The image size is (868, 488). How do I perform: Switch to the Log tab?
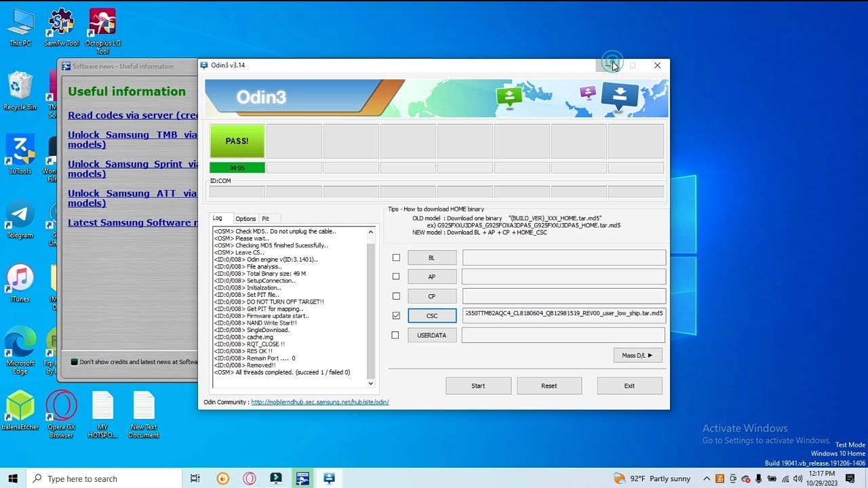[218, 218]
